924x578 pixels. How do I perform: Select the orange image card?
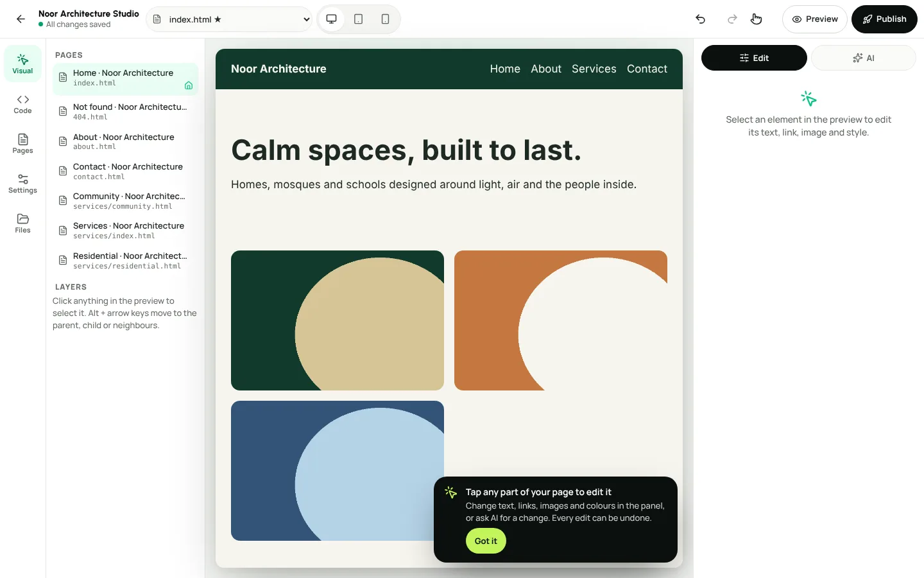pos(561,320)
